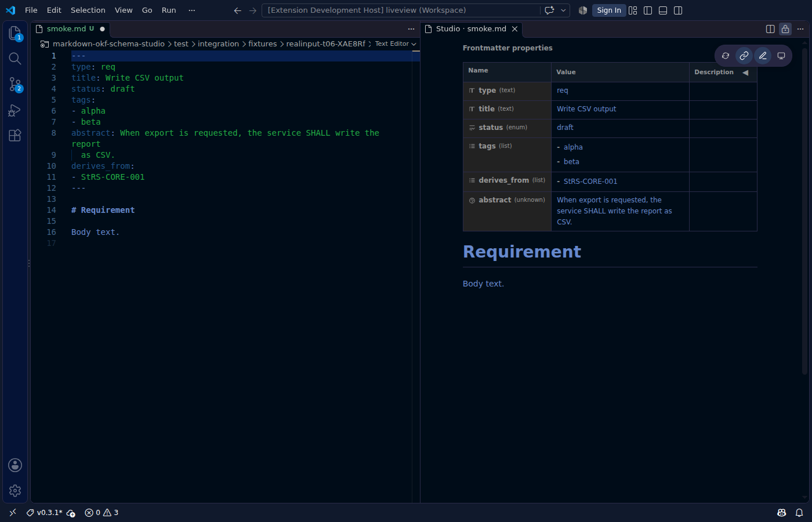This screenshot has width=812, height=522.
Task: Toggle the bottom panel visibility
Action: [x=663, y=10]
